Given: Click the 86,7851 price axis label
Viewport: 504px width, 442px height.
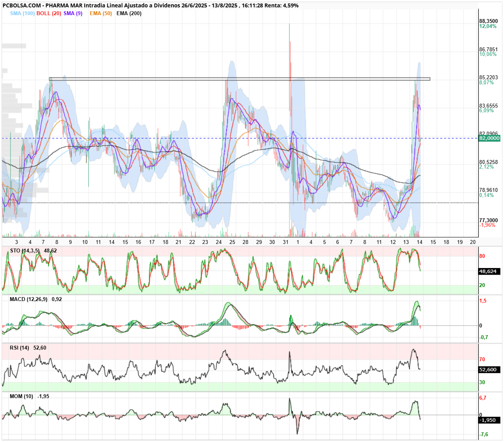Looking at the screenshot, I should [488, 49].
